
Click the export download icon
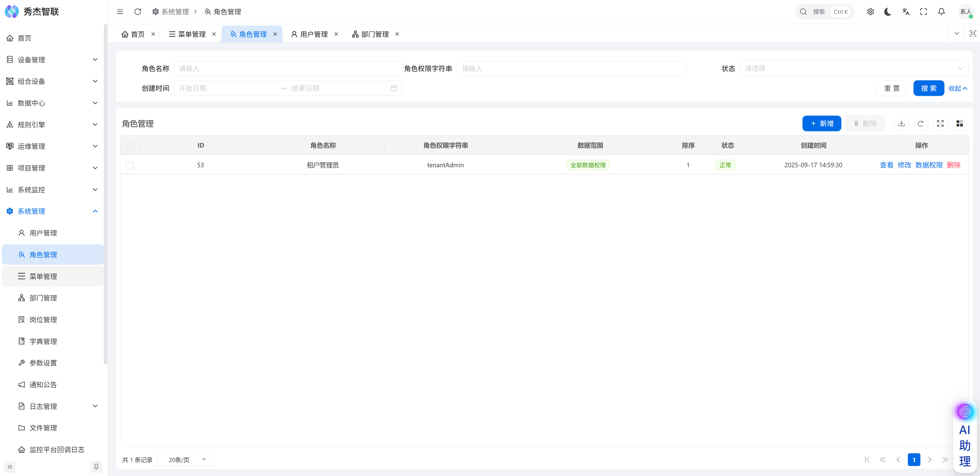901,123
